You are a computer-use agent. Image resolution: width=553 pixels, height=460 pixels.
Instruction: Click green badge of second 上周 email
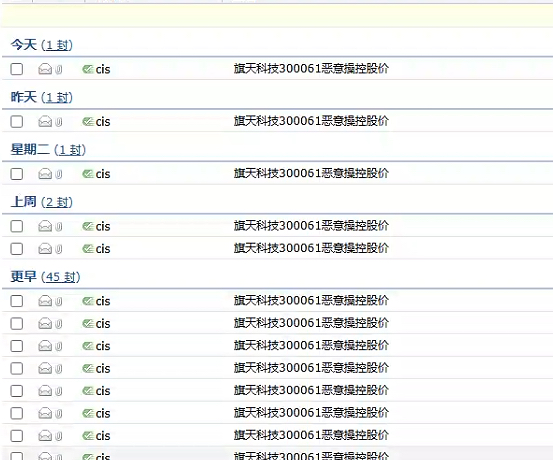point(87,249)
